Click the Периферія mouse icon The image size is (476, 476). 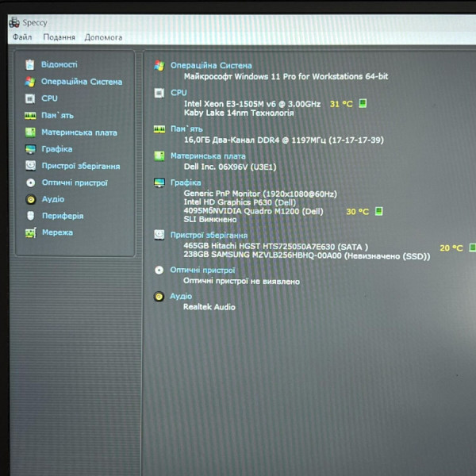[x=30, y=216]
